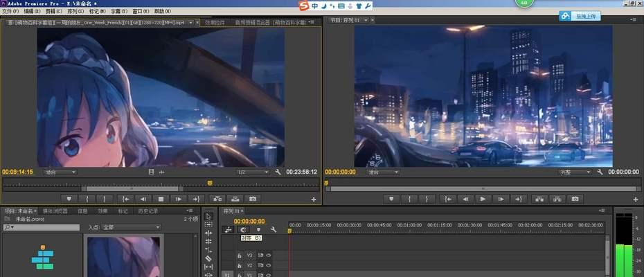Go to In point in Source monitor
The width and height of the screenshot is (644, 277).
pos(125,199)
